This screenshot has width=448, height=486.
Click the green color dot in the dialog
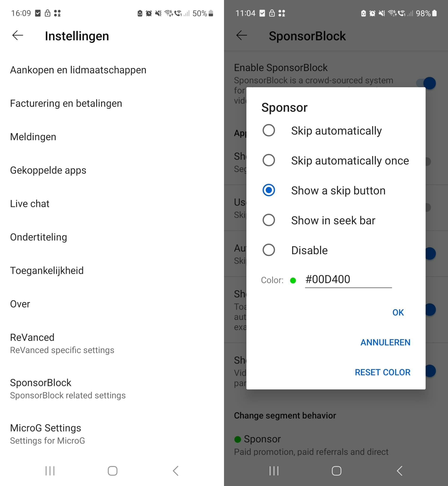coord(293,280)
